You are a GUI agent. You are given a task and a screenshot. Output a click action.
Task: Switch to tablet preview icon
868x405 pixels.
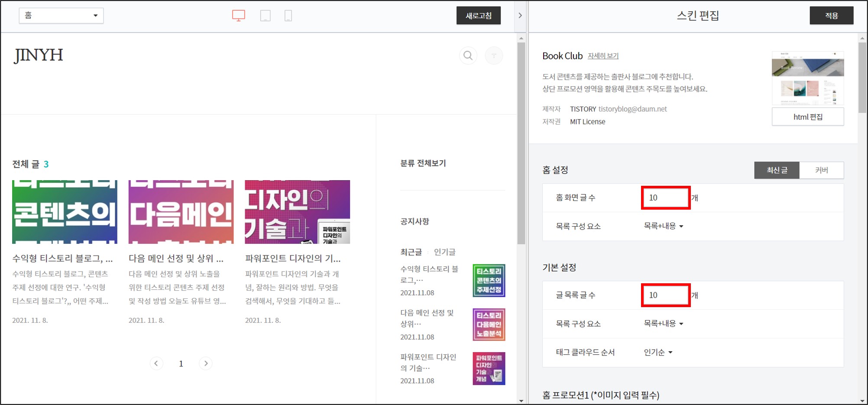[x=266, y=16]
